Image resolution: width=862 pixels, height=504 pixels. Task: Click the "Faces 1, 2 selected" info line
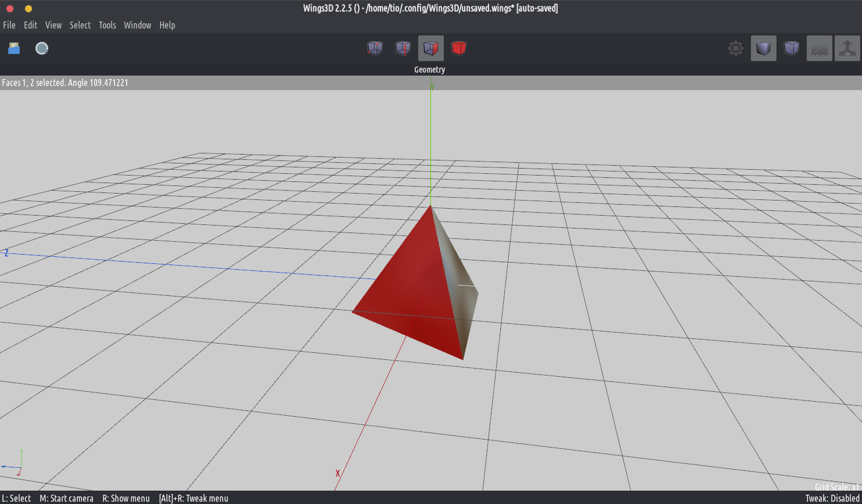(65, 83)
